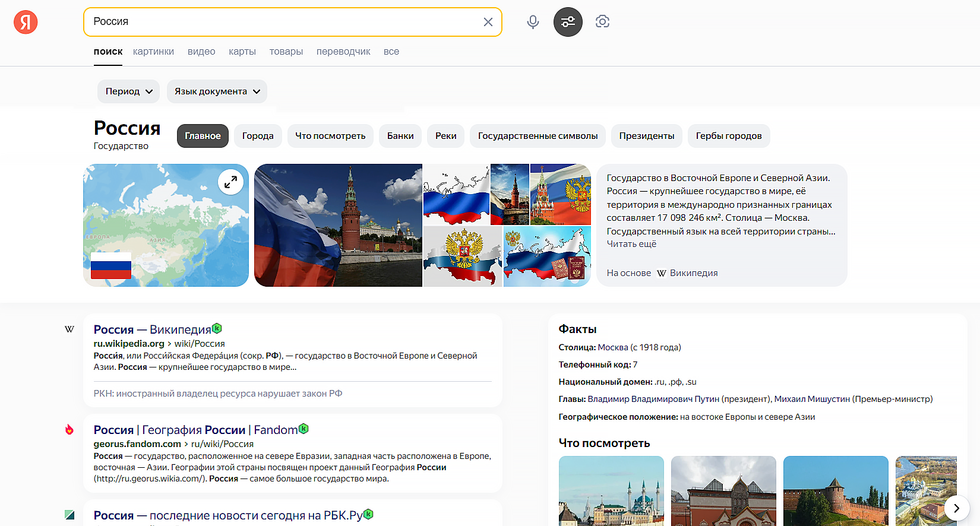The image size is (980, 526).
Task: Open the Russia map thumbnail
Action: 166,226
